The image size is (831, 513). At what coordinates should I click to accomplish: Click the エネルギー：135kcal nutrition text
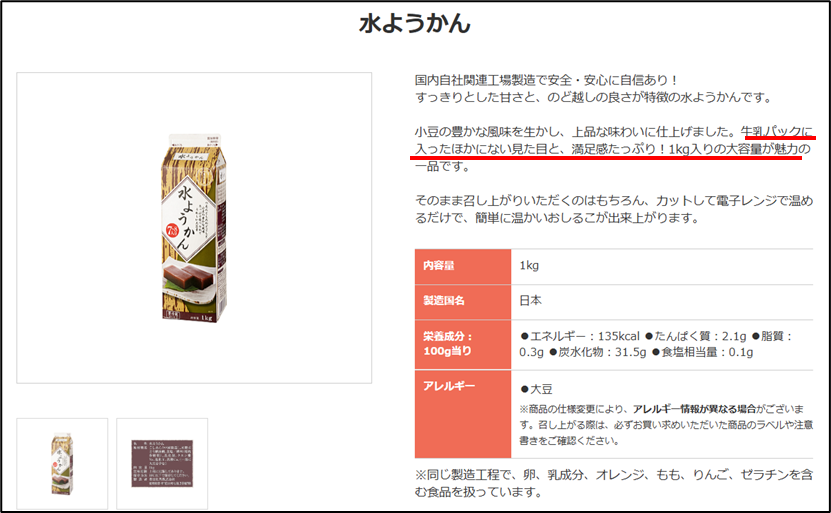pyautogui.click(x=580, y=336)
